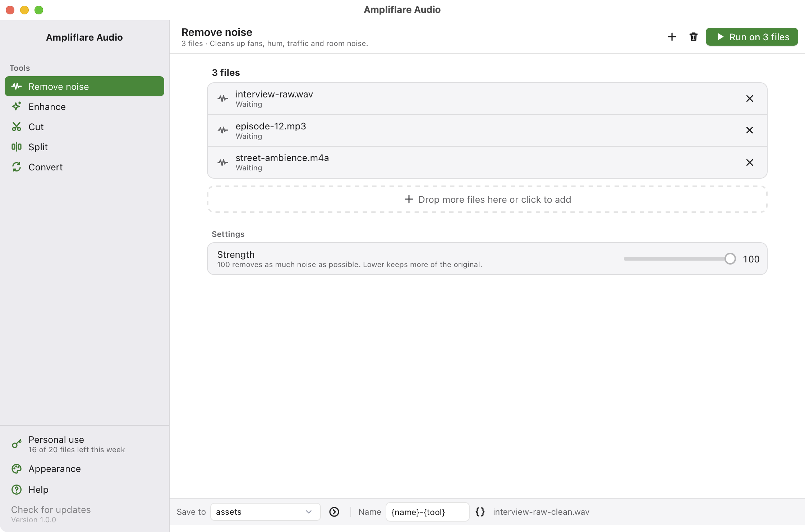This screenshot has height=532, width=805.
Task: Open the Cut tool
Action: 84,127
